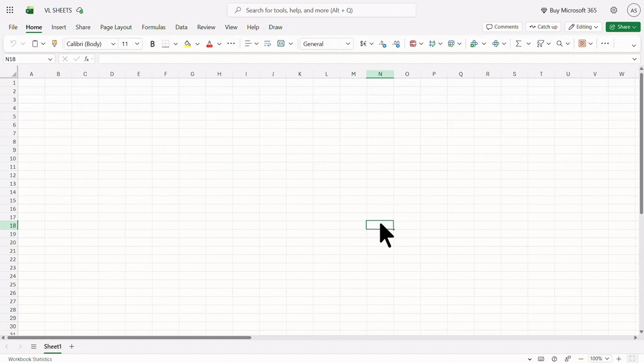Expand the font color dropdown arrow
This screenshot has height=363, width=644.
pyautogui.click(x=219, y=44)
